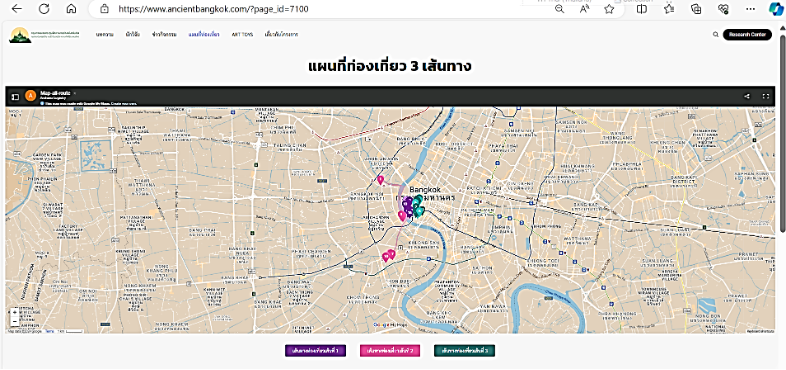Click the purple route 1 button
The height and width of the screenshot is (370, 786).
point(315,350)
